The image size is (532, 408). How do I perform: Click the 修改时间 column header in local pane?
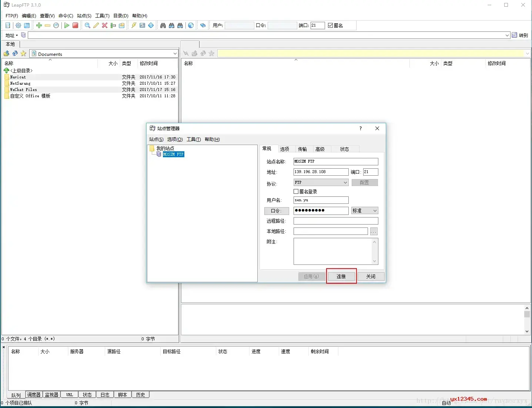point(157,63)
